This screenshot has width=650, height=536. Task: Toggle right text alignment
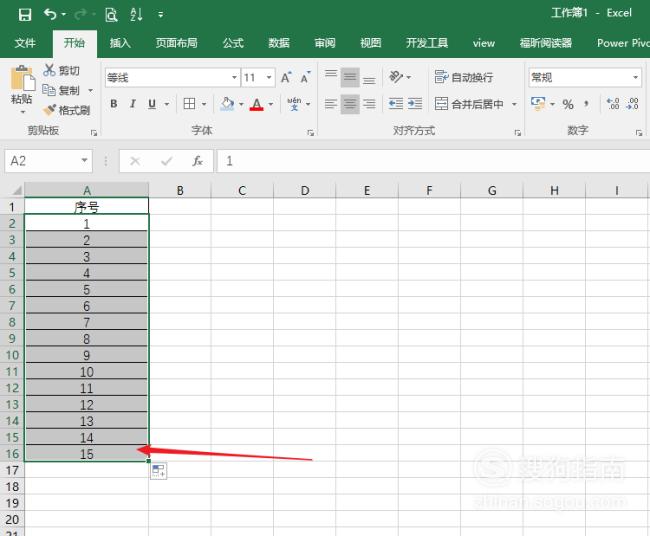(x=369, y=104)
